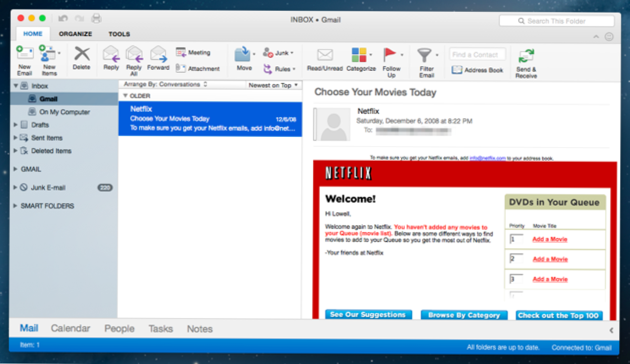Select the Gmail inbox folder

64,99
